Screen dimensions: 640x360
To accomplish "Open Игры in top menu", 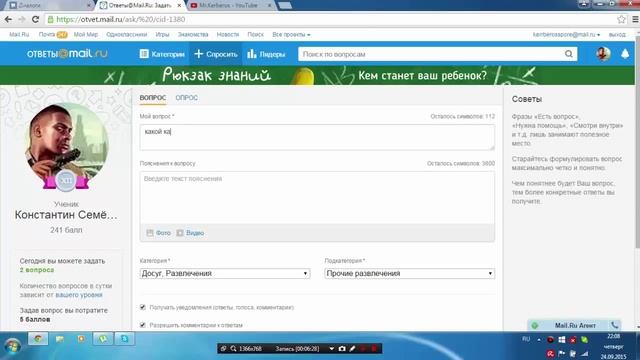I will pos(162,35).
